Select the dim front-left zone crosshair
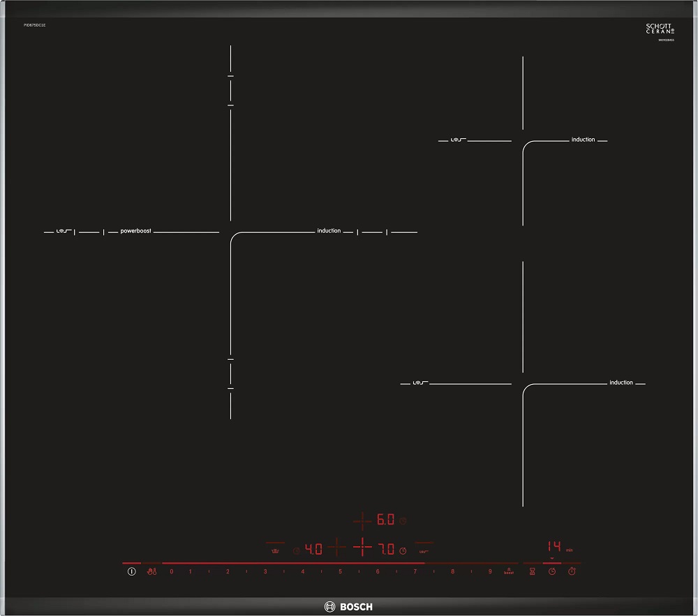Screen dimensions: 698x616 [337, 548]
